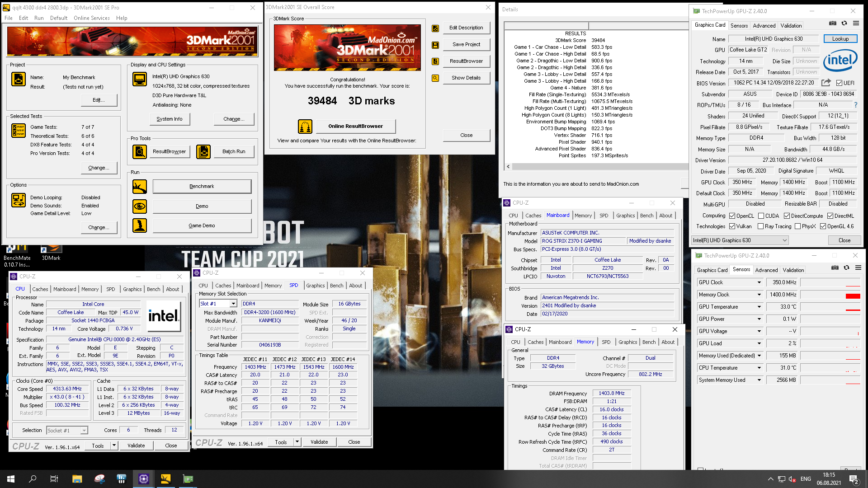Open the Slot #1 memory slot dropdown

coord(218,304)
